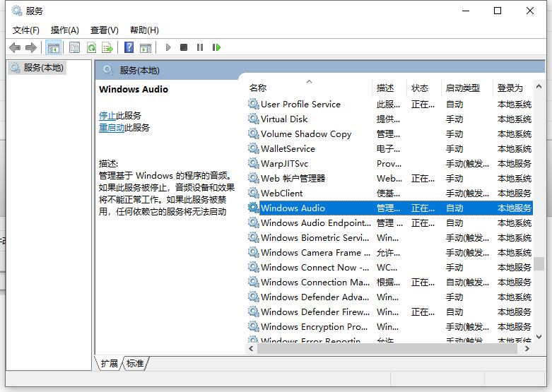The width and height of the screenshot is (552, 392).
Task: Click the horizontal scrollbar thumb
Action: pyautogui.click(x=387, y=349)
